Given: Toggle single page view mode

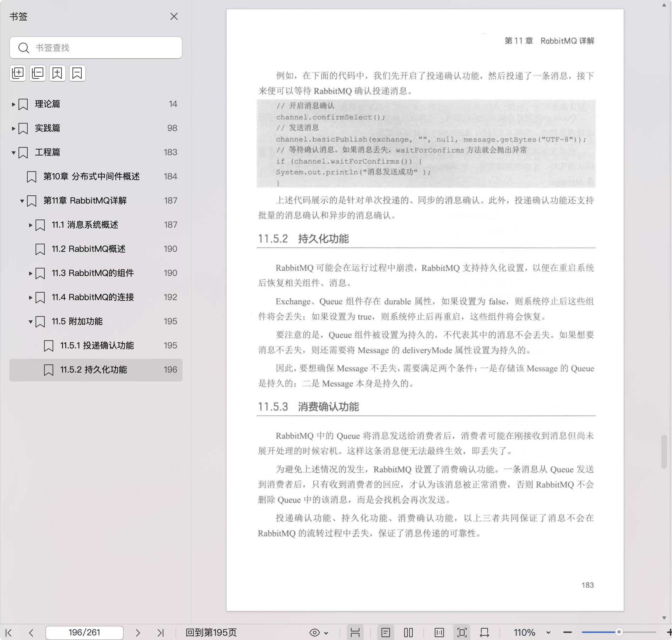Looking at the screenshot, I should [386, 633].
